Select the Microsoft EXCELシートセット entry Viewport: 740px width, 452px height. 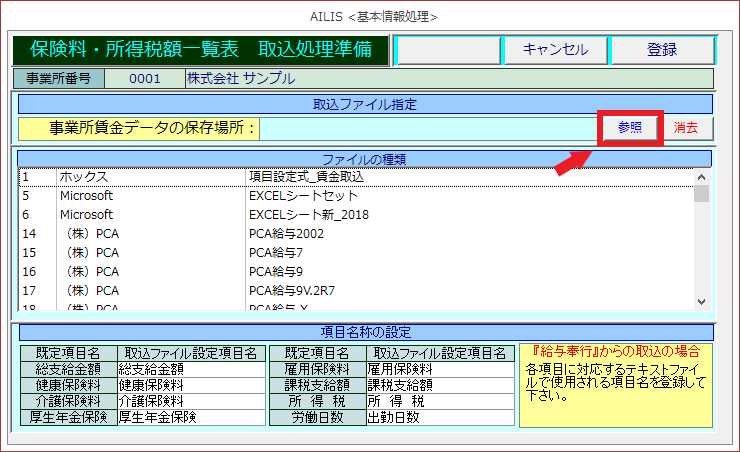(302, 196)
